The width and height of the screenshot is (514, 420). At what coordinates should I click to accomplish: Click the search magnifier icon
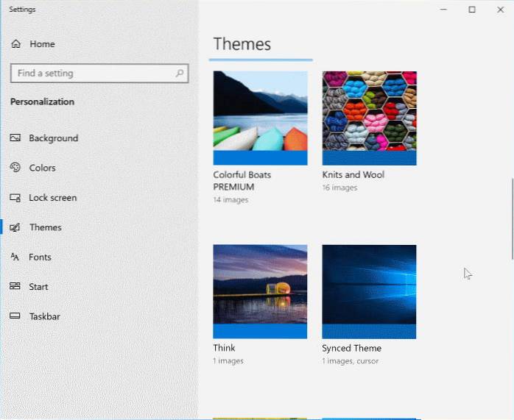point(179,74)
